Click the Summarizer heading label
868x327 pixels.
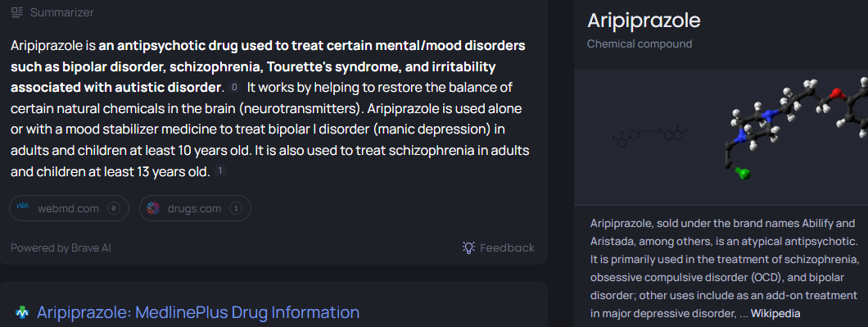[x=62, y=12]
